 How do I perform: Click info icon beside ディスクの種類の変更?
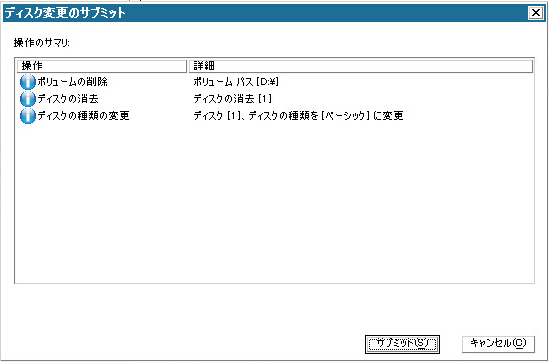coord(28,116)
